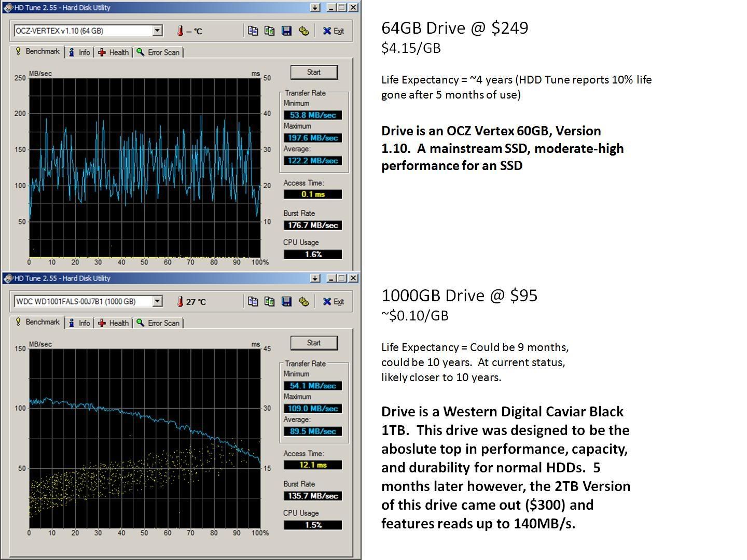This screenshot has width=747, height=560.
Task: Switch to Info tab in WDC window
Action: (x=79, y=323)
